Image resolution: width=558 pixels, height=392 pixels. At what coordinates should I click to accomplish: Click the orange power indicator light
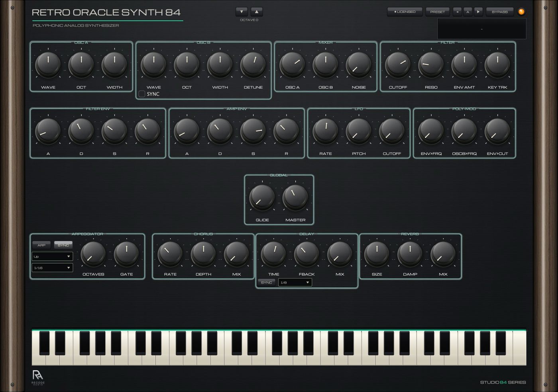[x=521, y=12]
